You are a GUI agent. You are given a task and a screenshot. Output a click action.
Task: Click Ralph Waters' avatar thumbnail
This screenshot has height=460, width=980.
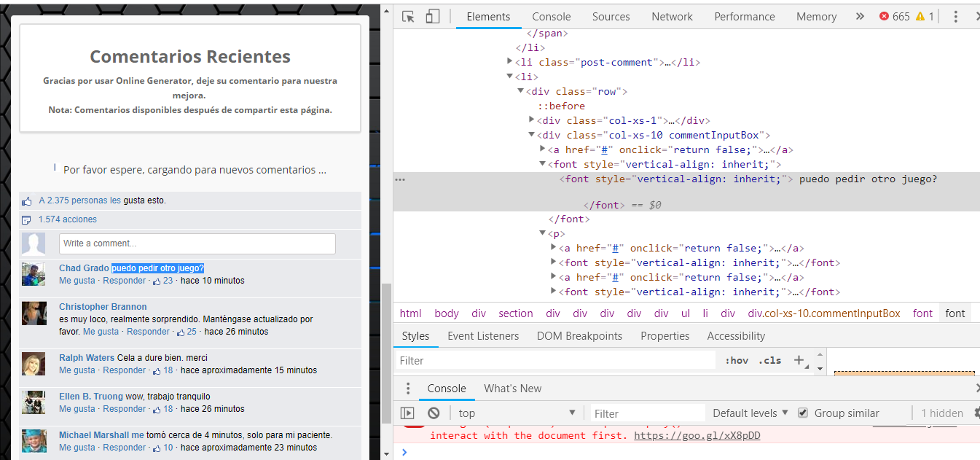coord(34,364)
